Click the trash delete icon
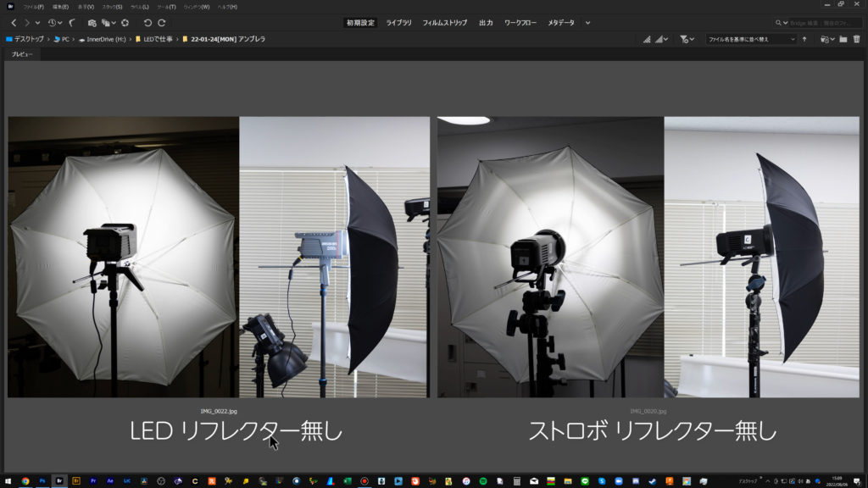Screen dimensions: 868x488 856,39
